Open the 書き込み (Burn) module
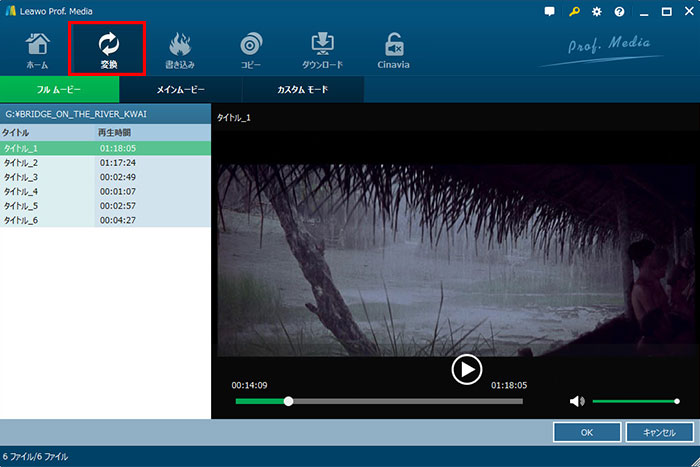The image size is (700, 467). pyautogui.click(x=180, y=50)
